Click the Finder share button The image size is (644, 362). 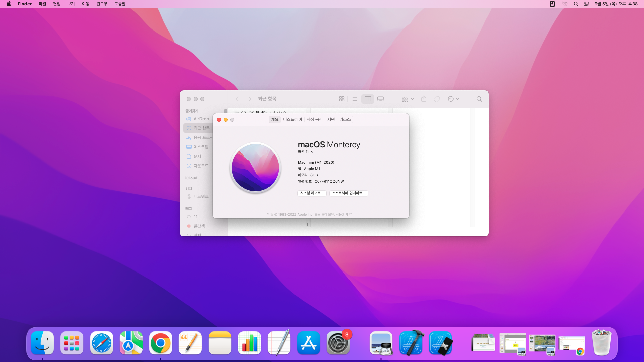pyautogui.click(x=424, y=99)
